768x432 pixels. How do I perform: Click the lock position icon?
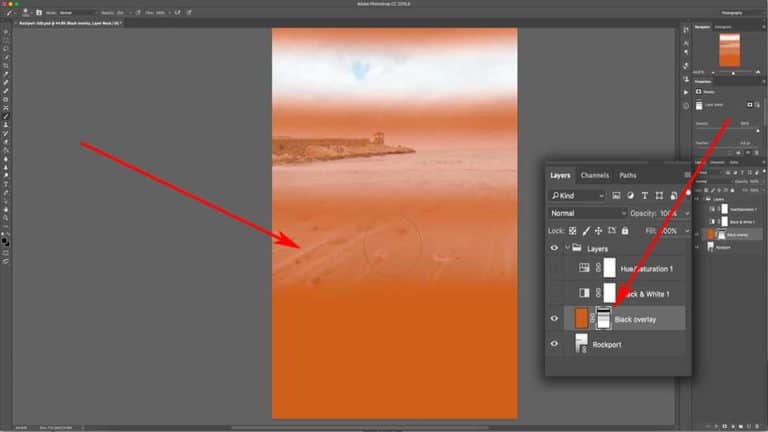598,230
